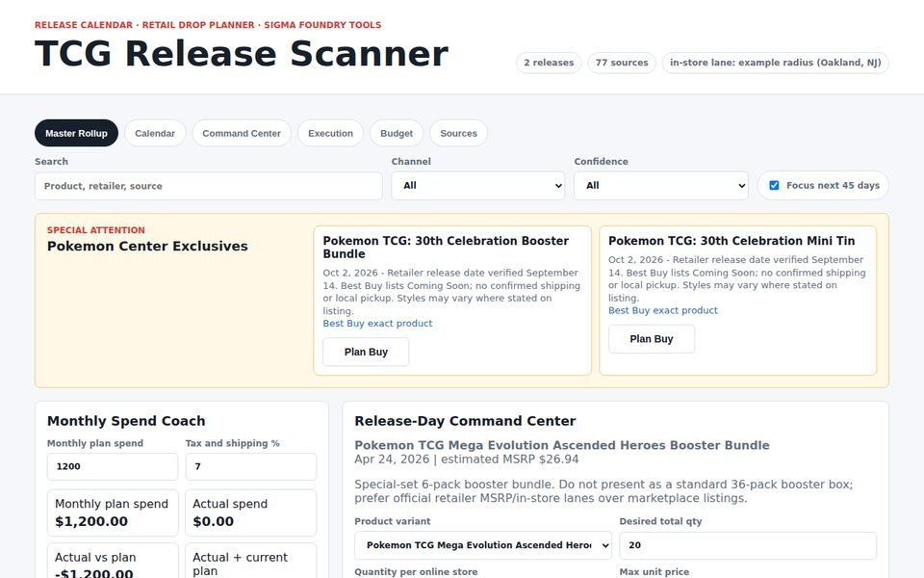This screenshot has width=924, height=578.
Task: Expand the Product variant dropdown
Action: (x=483, y=545)
